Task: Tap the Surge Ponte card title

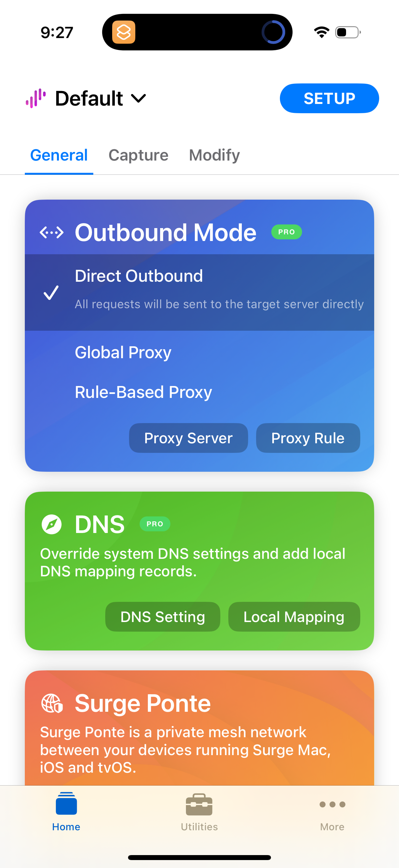Action: 143,703
